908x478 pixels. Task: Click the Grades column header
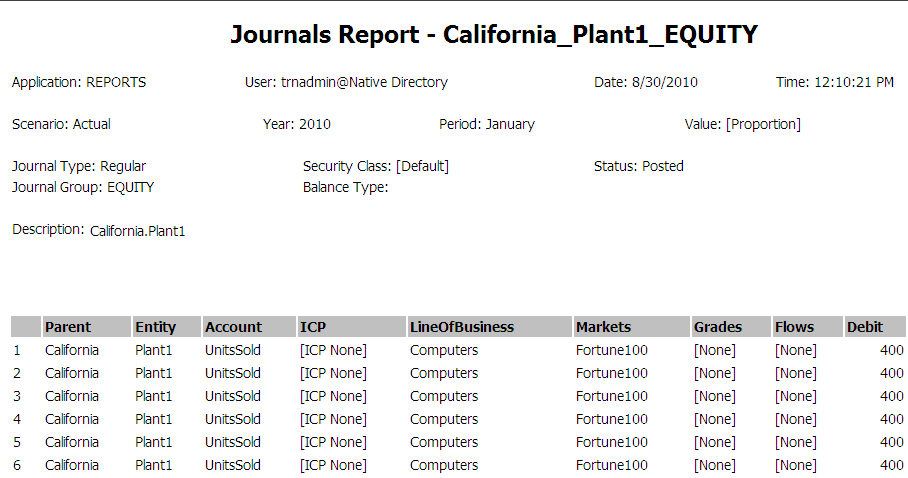coord(718,327)
